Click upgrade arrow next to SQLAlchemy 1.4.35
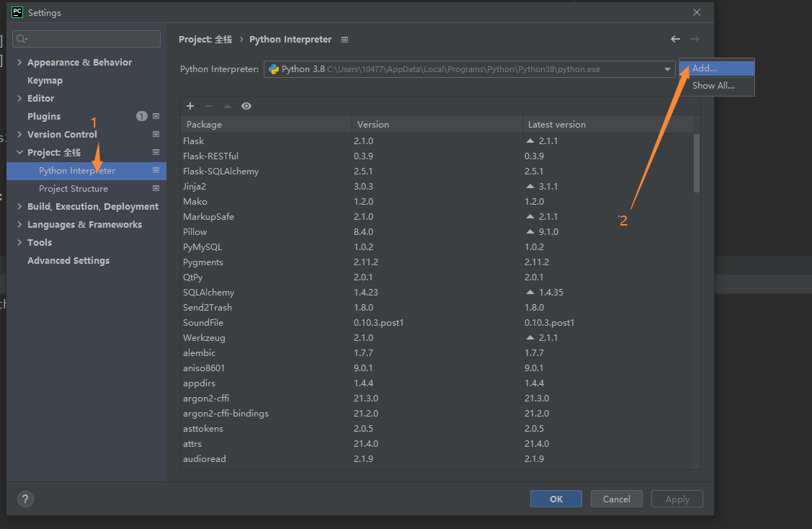This screenshot has height=529, width=812. click(530, 292)
